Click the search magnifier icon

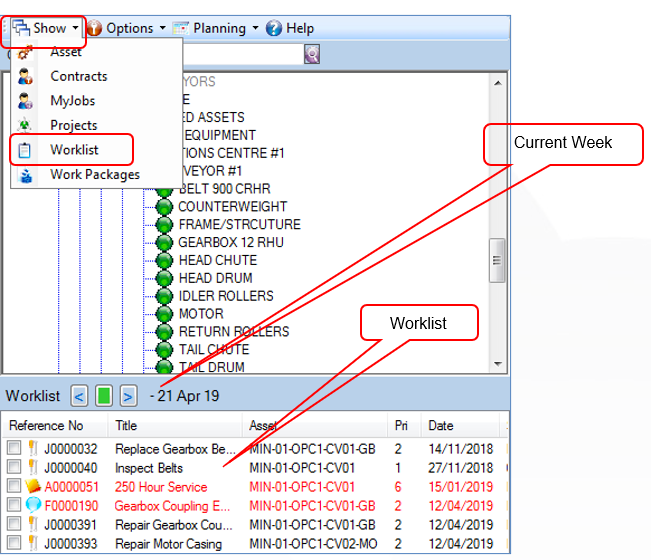[312, 54]
